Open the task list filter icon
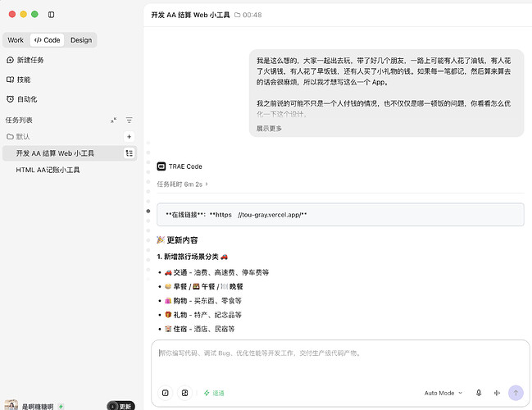This screenshot has width=532, height=410. pyautogui.click(x=129, y=120)
